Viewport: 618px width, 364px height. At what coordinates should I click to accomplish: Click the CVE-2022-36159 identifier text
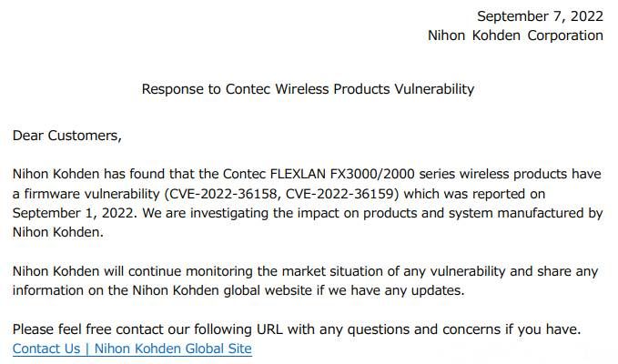coord(339,194)
